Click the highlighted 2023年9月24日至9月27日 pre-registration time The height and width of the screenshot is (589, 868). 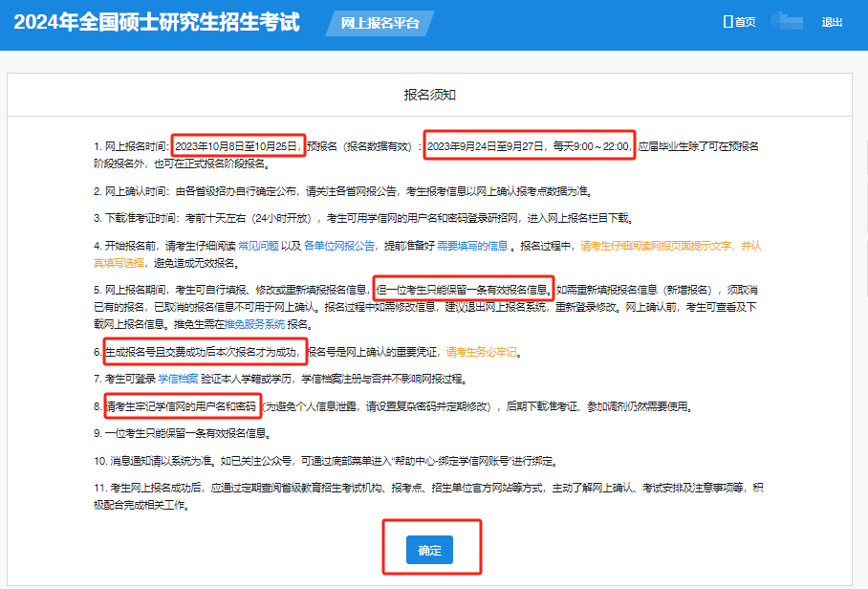529,146
